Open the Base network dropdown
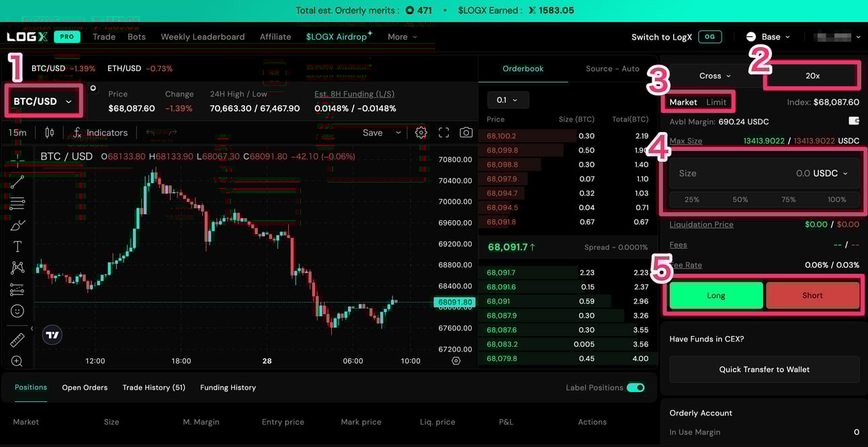The image size is (868, 447). (769, 37)
